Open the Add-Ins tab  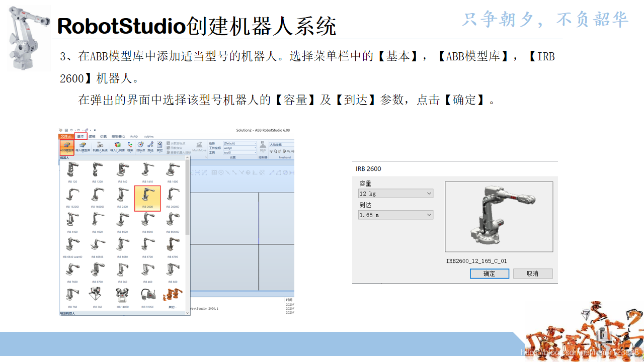click(149, 136)
